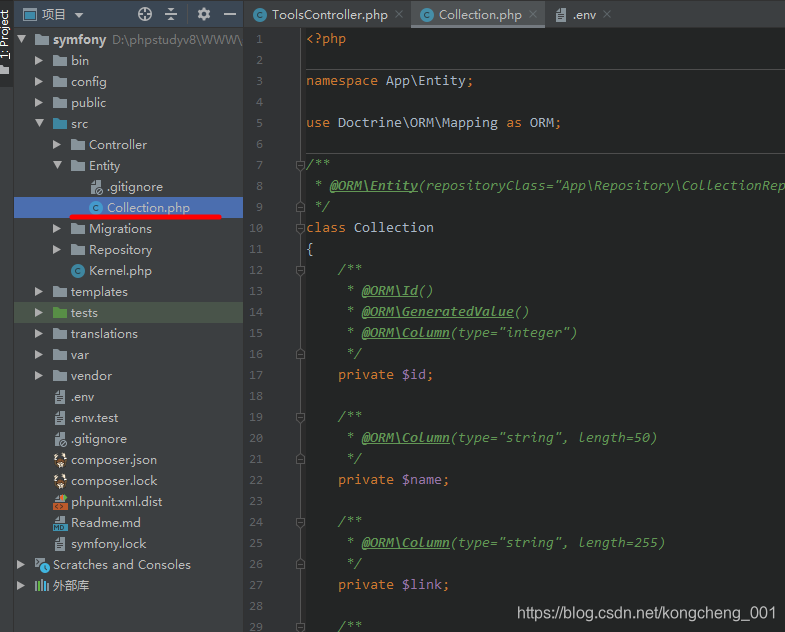The height and width of the screenshot is (632, 785).
Task: Collapse the src folder
Action: pos(40,123)
